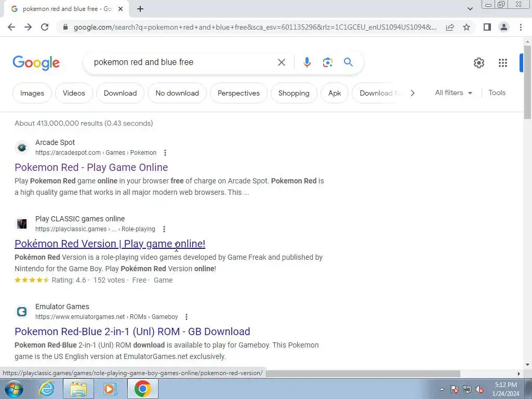
Task: Click the Arcade Spot favicon
Action: 22,148
